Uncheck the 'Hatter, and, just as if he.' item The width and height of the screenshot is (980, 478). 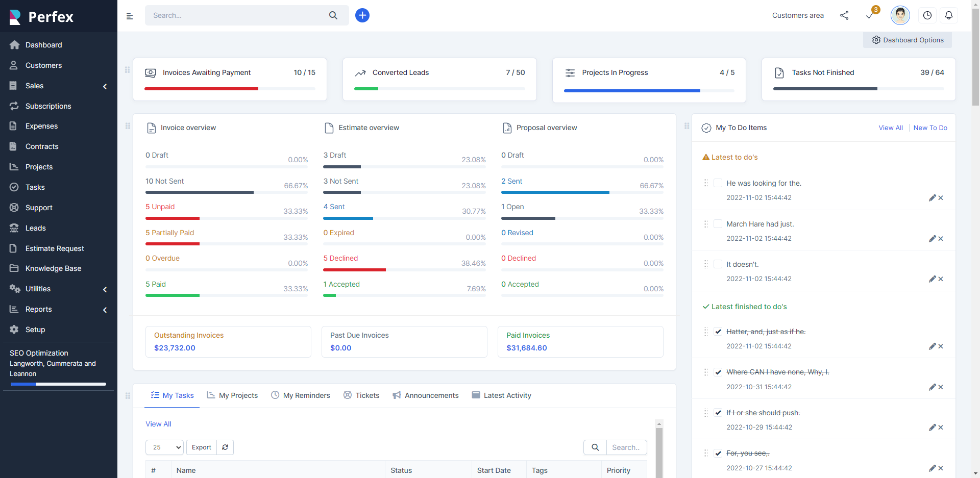718,332
